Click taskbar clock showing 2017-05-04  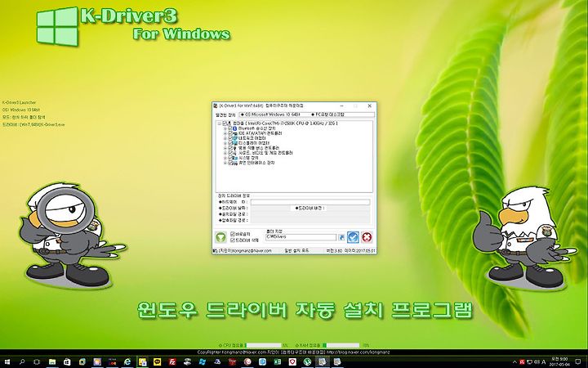pyautogui.click(x=561, y=362)
